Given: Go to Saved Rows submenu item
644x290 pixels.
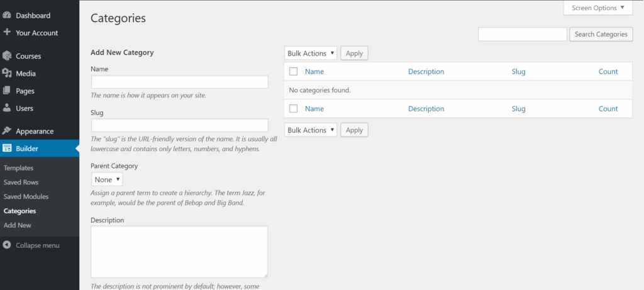Looking at the screenshot, I should [21, 182].
